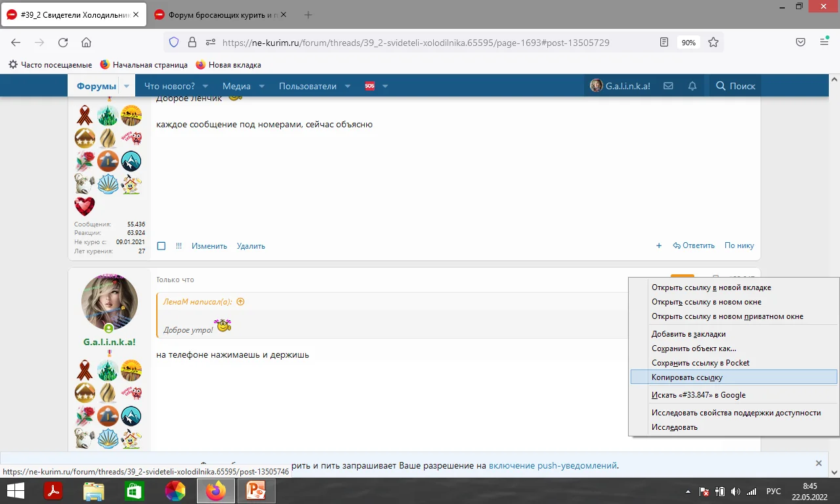This screenshot has width=840, height=504.
Task: Click the 'Удалить' post link
Action: 251,246
